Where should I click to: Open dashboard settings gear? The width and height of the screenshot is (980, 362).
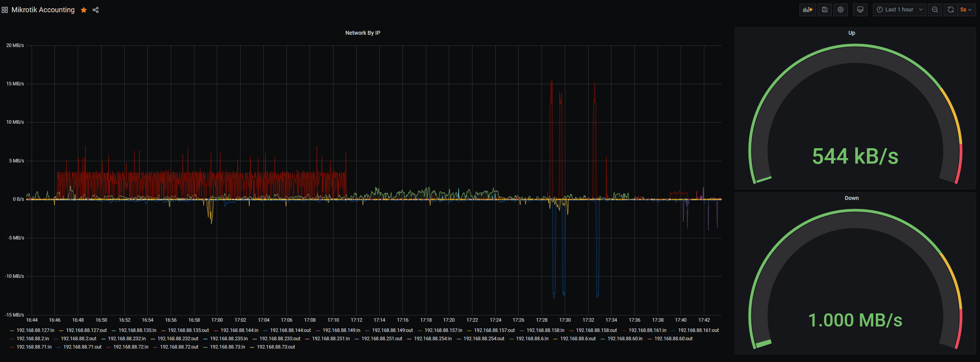pos(841,10)
